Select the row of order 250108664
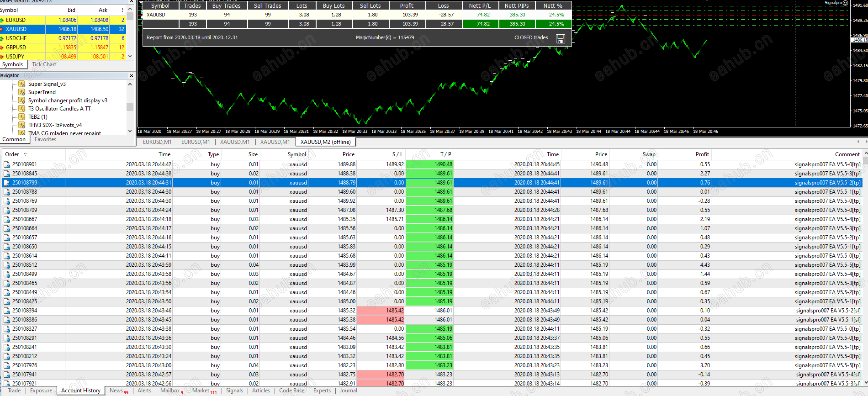Image resolution: width=868 pixels, height=396 pixels. tap(432, 228)
